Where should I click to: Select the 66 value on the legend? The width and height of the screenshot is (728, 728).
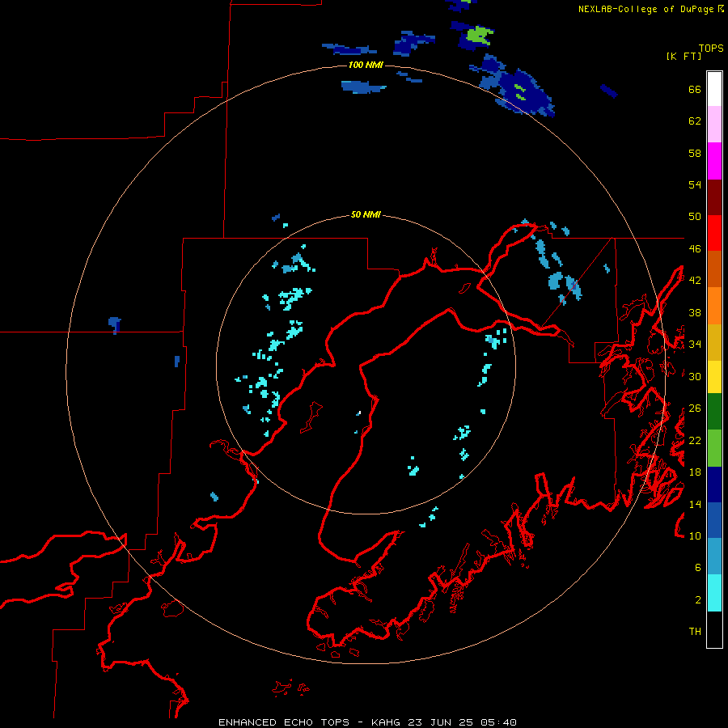pyautogui.click(x=695, y=89)
